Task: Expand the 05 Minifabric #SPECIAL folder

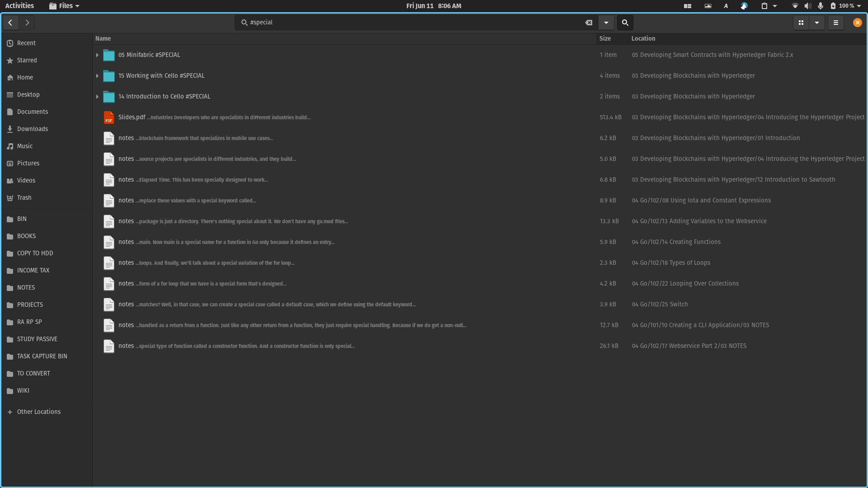Action: pos(97,55)
